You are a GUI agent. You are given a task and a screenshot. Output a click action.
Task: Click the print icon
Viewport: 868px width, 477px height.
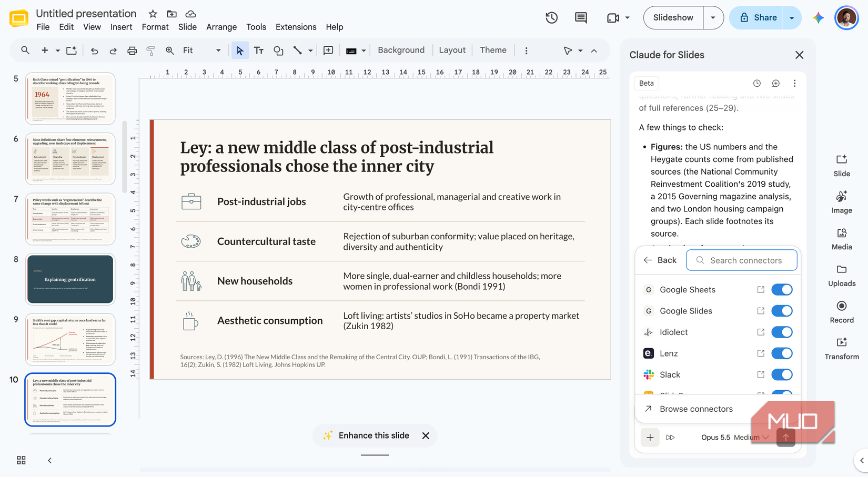132,50
